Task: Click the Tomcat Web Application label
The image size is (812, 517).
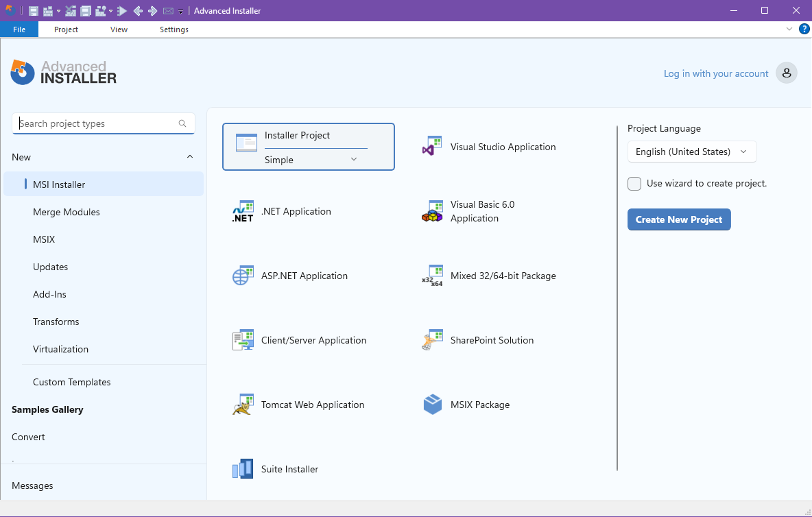Action: (x=313, y=405)
